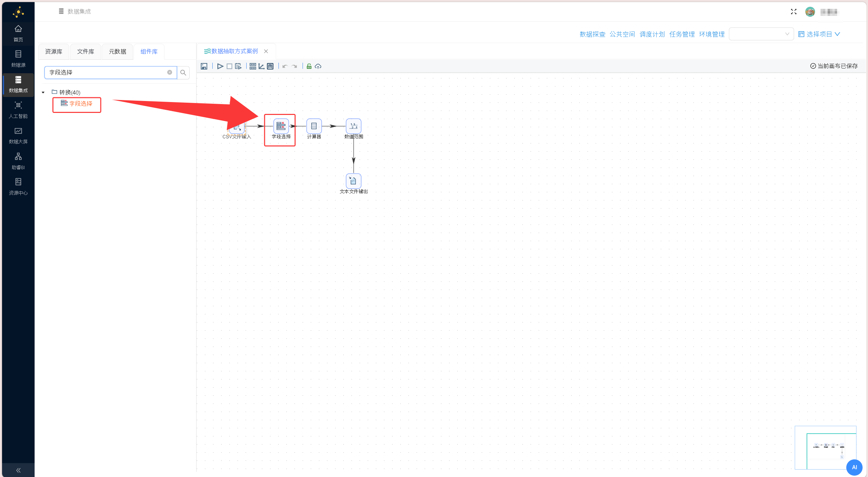Image resolution: width=868 pixels, height=477 pixels.
Task: Open the user avatar menu
Action: tap(810, 12)
